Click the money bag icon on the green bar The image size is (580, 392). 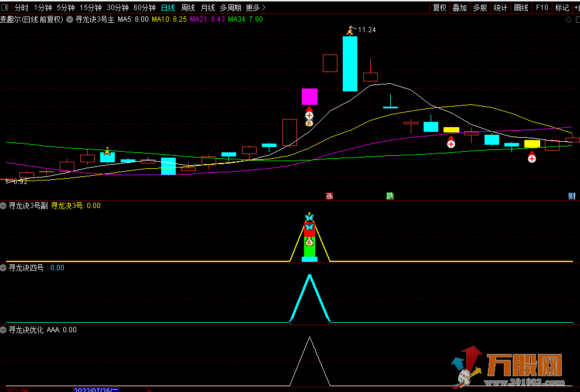point(309,242)
